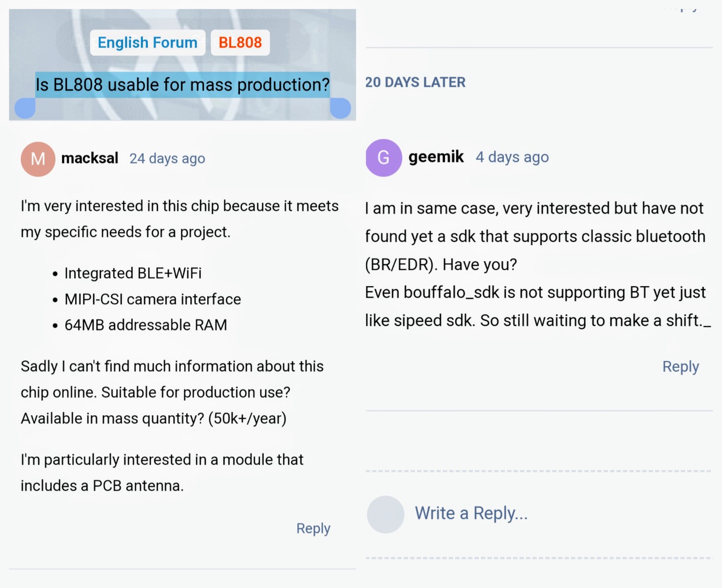Reply to macksal's post
722x588 pixels.
click(x=313, y=528)
